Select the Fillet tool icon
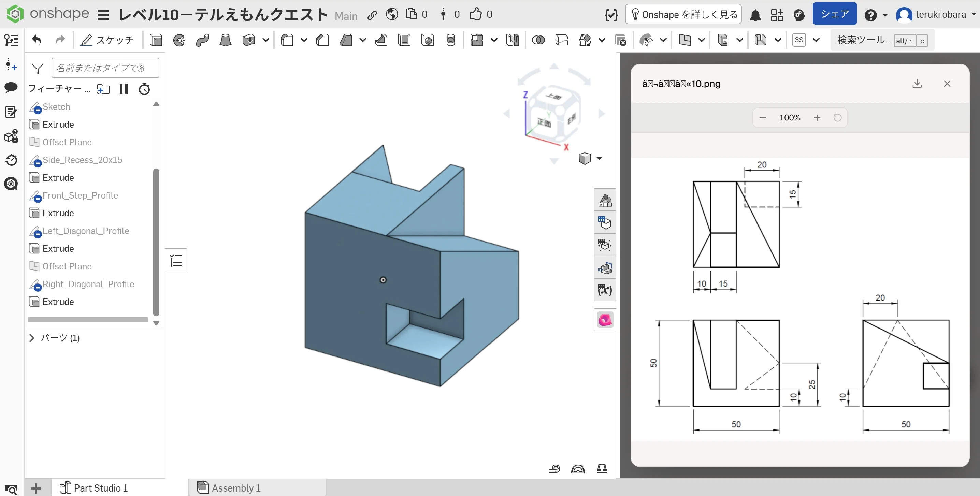Viewport: 980px width, 496px height. 287,40
